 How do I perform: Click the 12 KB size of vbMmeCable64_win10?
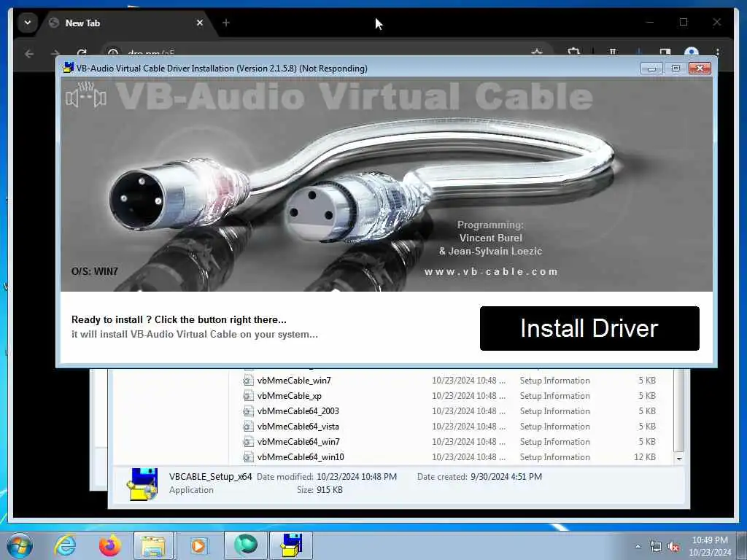pos(645,456)
